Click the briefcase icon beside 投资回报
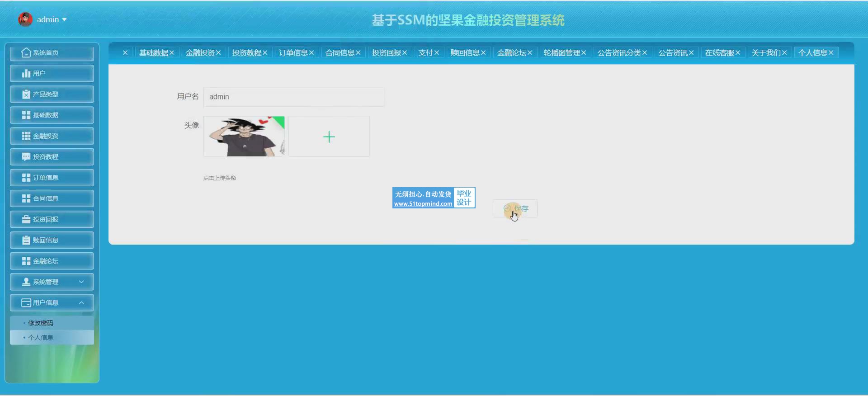 [x=26, y=219]
